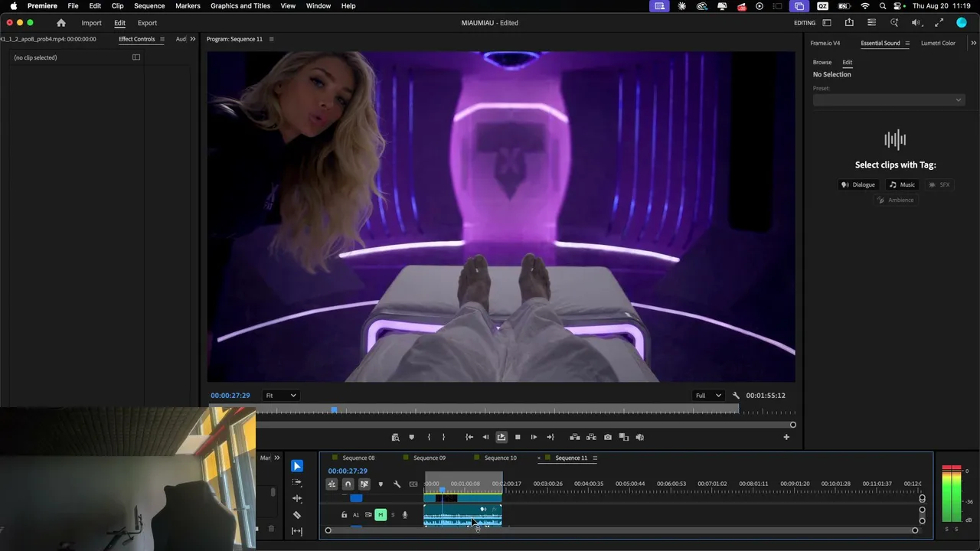Tag selection as Dialogue
This screenshot has height=551, width=980.
pos(857,184)
